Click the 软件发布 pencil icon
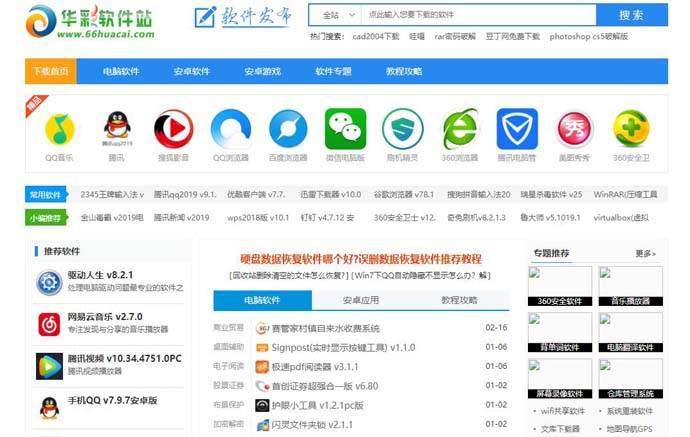 [x=205, y=17]
